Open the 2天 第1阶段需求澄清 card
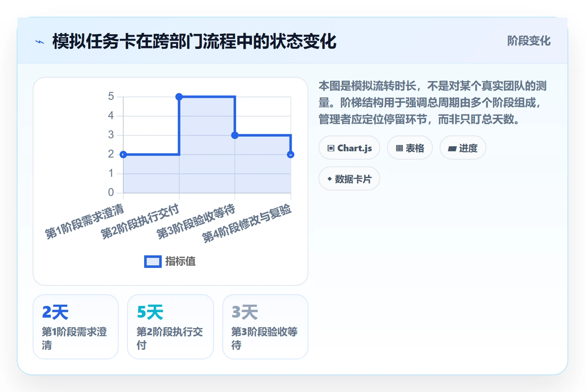 click(x=76, y=327)
